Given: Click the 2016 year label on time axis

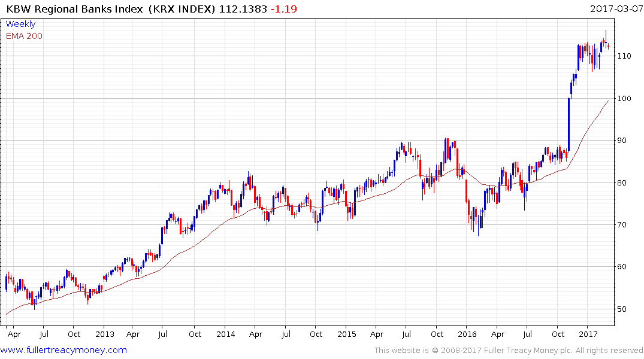Looking at the screenshot, I should (467, 334).
